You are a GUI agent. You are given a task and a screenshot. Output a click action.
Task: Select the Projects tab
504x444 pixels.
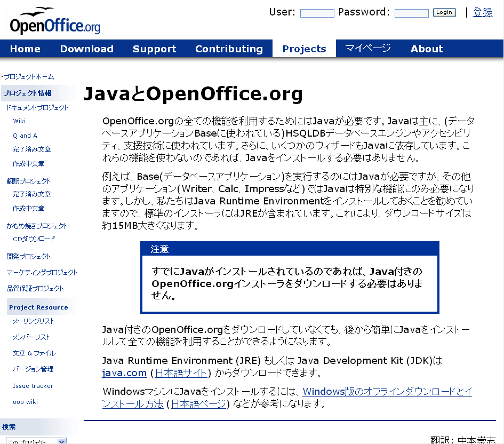[304, 49]
